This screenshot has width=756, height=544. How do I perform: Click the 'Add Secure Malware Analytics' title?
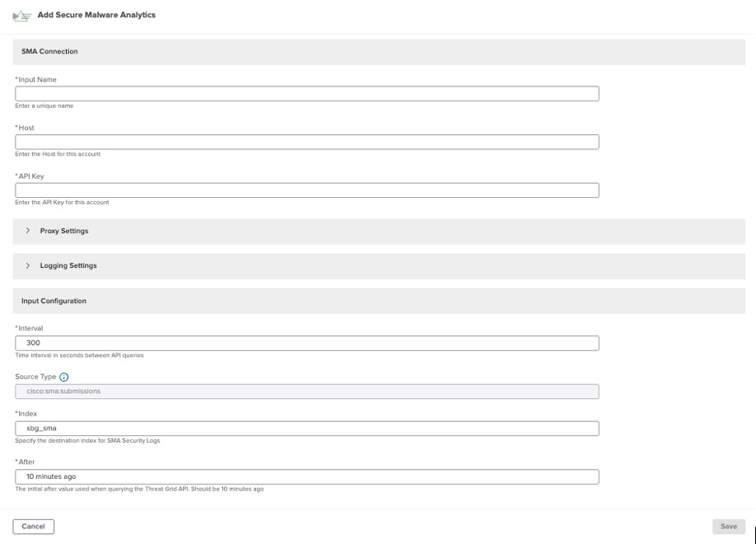(x=96, y=15)
